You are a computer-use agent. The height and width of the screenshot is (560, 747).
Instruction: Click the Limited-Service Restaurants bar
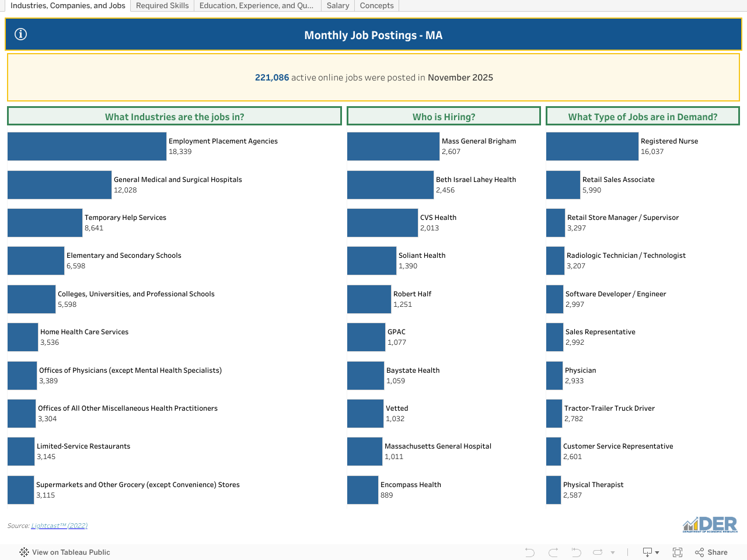tap(21, 452)
